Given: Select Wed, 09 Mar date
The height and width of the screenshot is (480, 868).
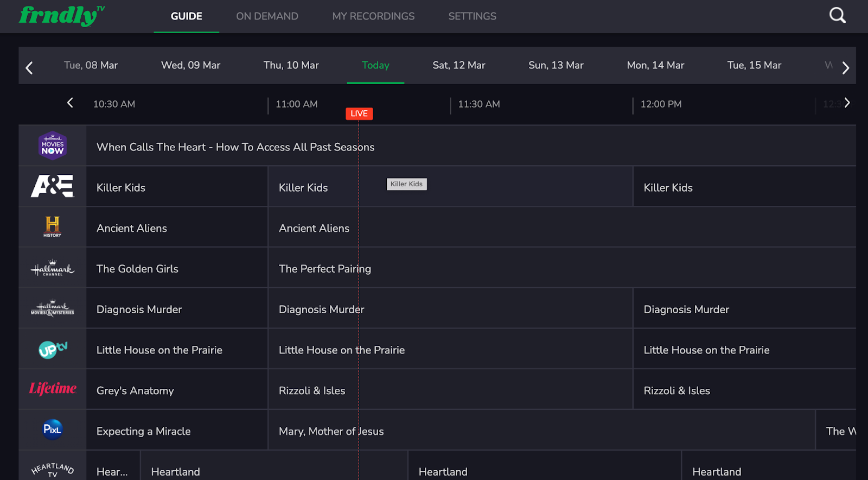Looking at the screenshot, I should click(x=190, y=65).
